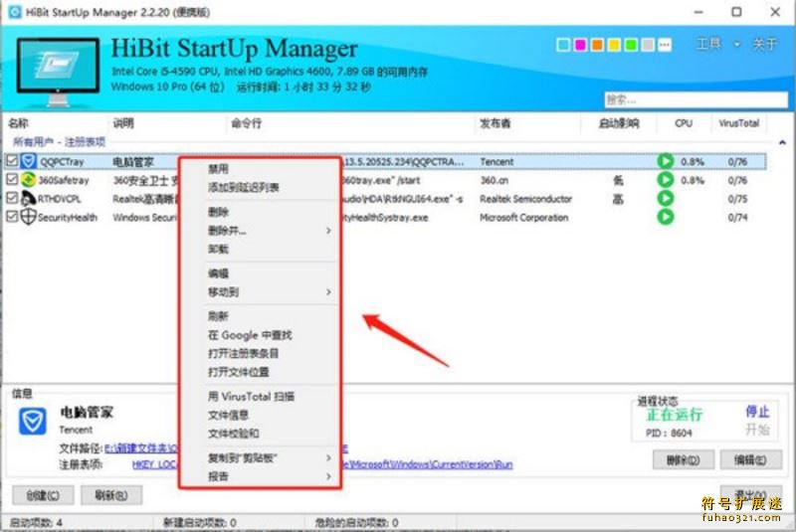Open the 工具 dropdown menu

[717, 44]
